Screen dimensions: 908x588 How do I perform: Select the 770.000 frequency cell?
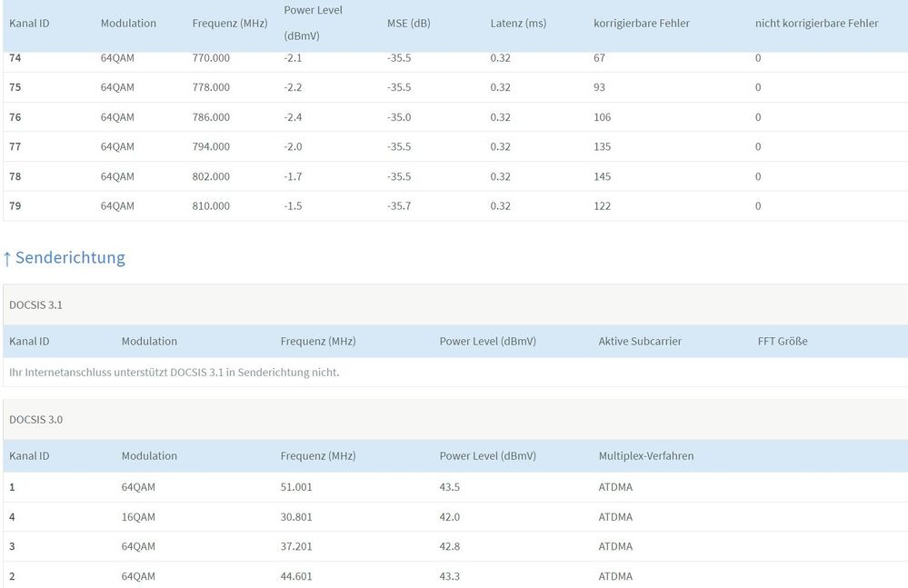(x=211, y=58)
